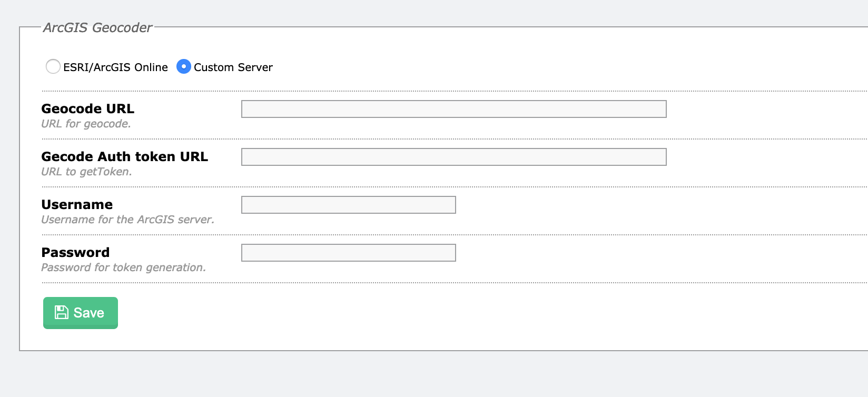Focus the Gecode Auth token URL field
This screenshot has width=868, height=397.
click(x=454, y=157)
